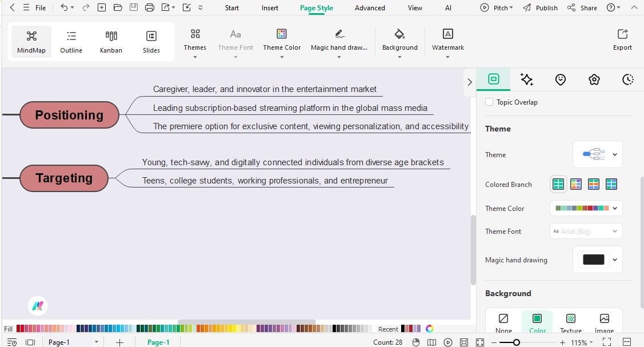Click the Export button in ribbon
Screen dimensions: 644x347
[622, 39]
